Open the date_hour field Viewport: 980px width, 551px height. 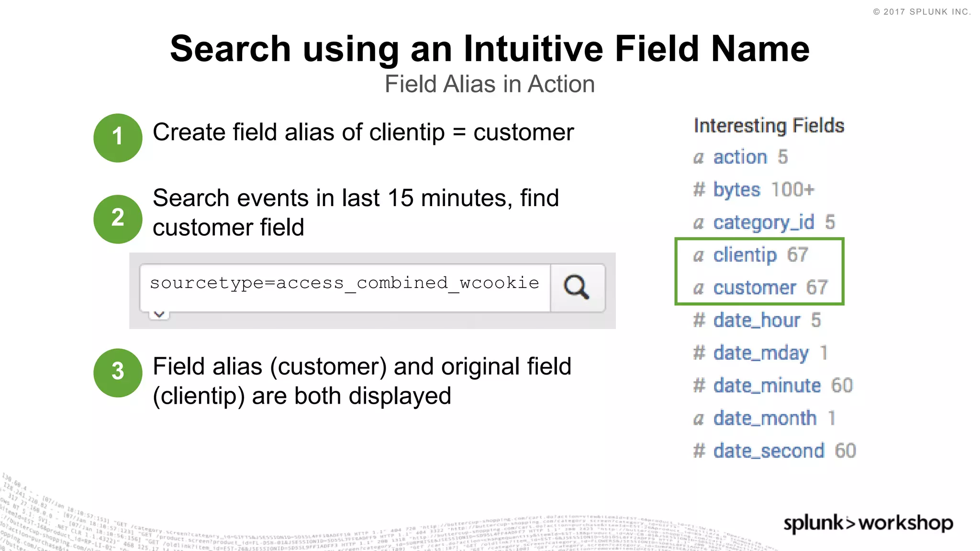tap(757, 320)
